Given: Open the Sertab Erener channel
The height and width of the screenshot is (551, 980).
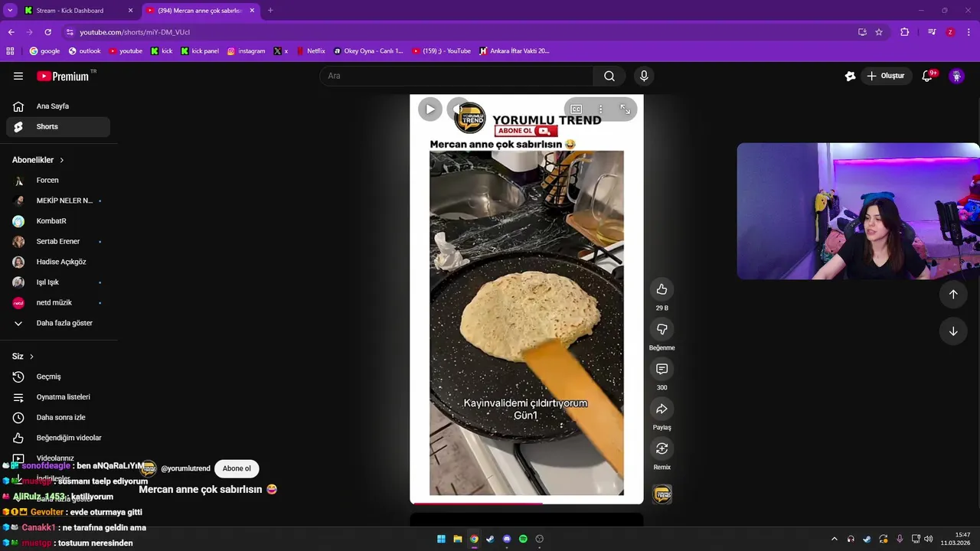Looking at the screenshot, I should [58, 242].
